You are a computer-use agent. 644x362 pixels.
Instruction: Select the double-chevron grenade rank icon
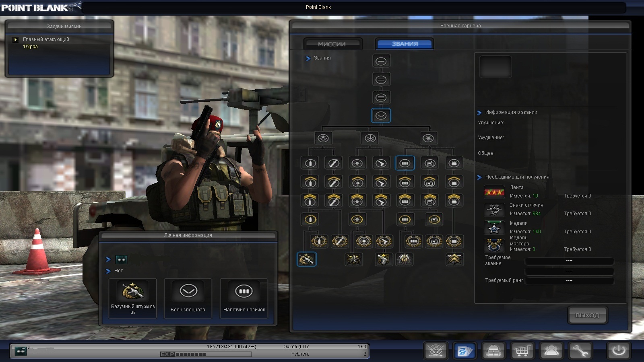tap(310, 200)
